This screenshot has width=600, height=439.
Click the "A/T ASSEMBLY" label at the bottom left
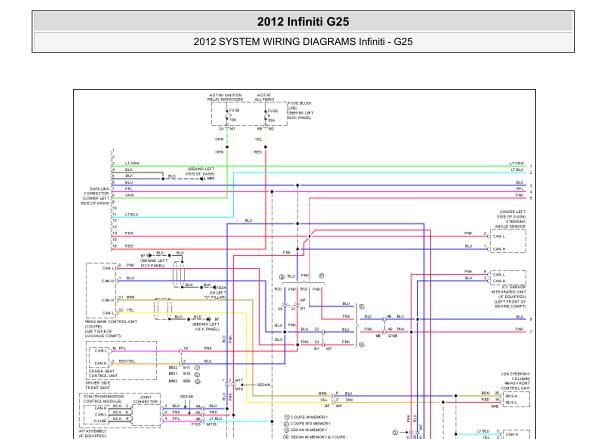pyautogui.click(x=92, y=433)
